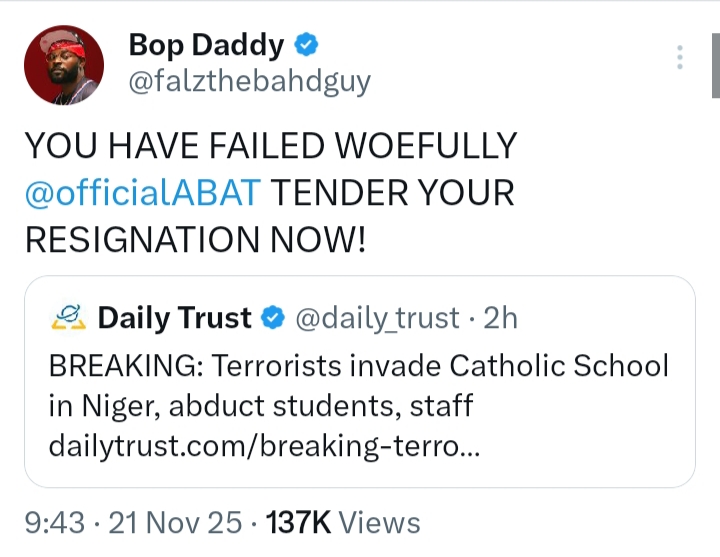Click the 2h timestamp on quoted post
The width and height of the screenshot is (720, 557).
(500, 319)
